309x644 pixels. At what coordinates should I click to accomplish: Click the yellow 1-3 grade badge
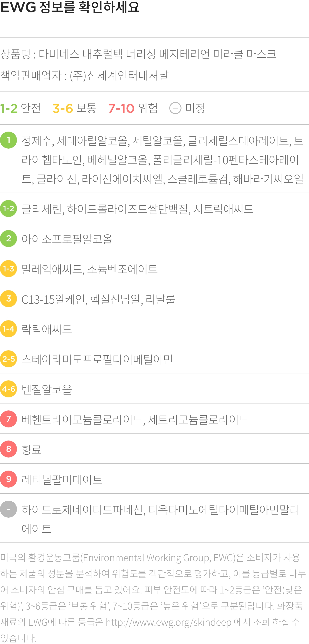pos(8,269)
